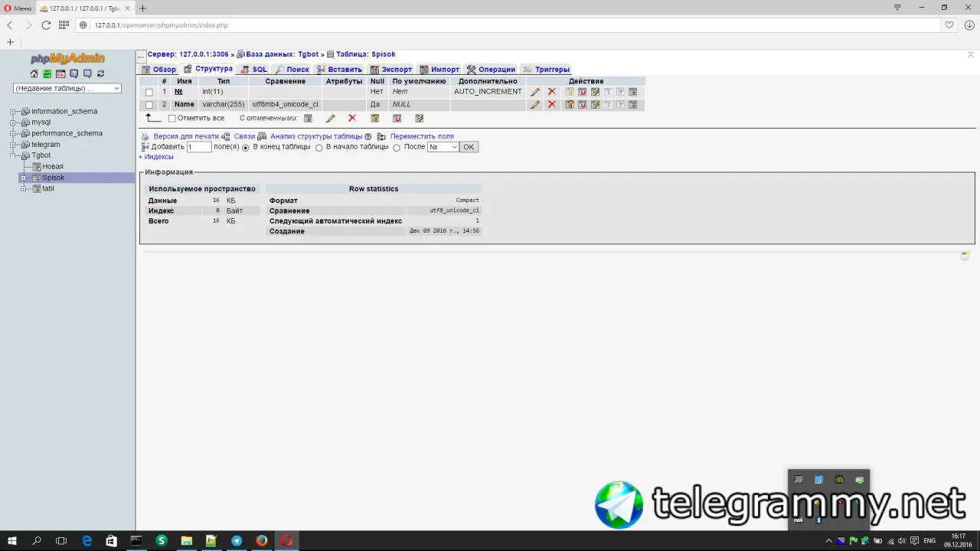Select the 'В начало таблицы' radio button

coord(318,148)
